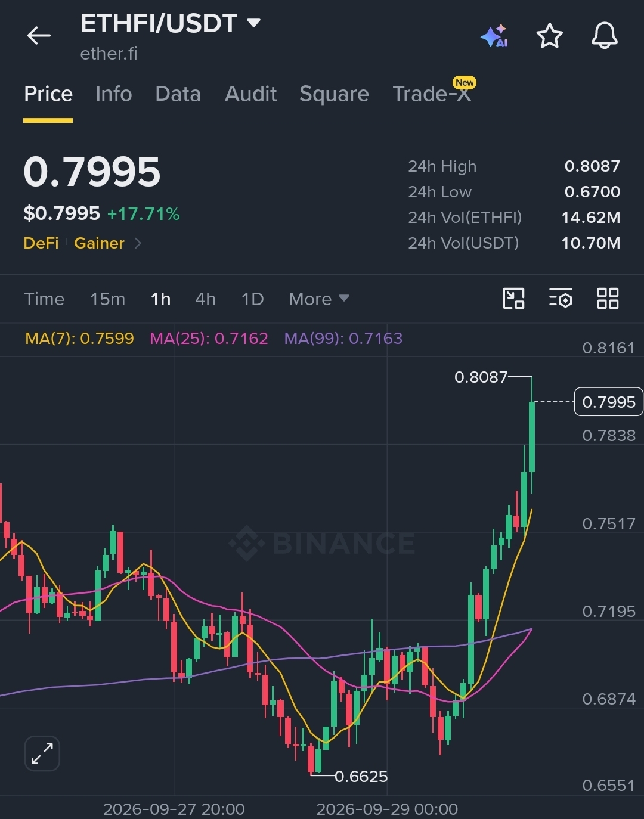Open the AI sparkle assistant icon
The height and width of the screenshot is (819, 644).
(x=494, y=36)
